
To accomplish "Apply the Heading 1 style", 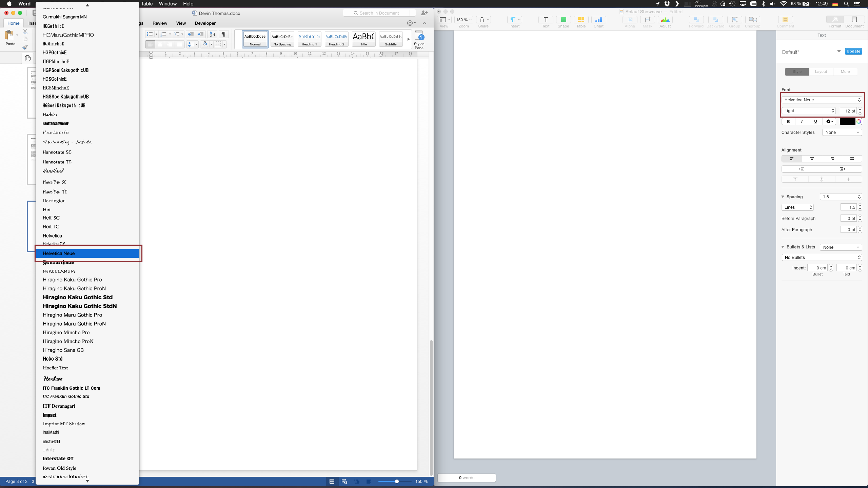I will [x=309, y=39].
